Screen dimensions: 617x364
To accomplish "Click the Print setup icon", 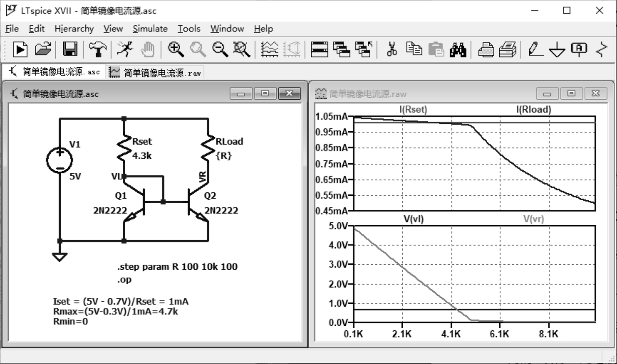I will click(x=508, y=50).
